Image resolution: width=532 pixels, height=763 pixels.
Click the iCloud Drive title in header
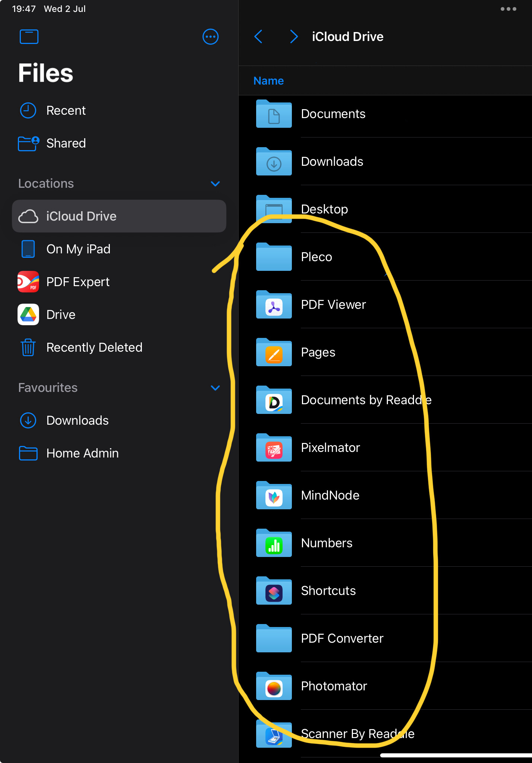coord(348,37)
